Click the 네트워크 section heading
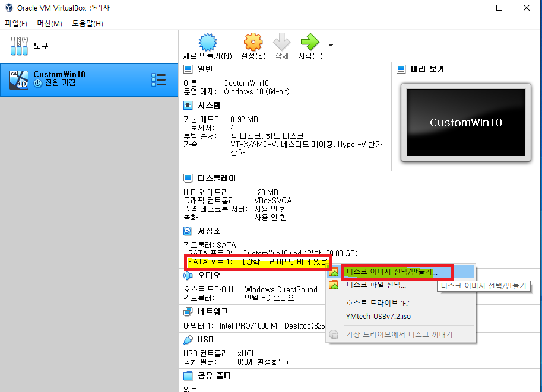This screenshot has height=392, width=542. pyautogui.click(x=213, y=311)
